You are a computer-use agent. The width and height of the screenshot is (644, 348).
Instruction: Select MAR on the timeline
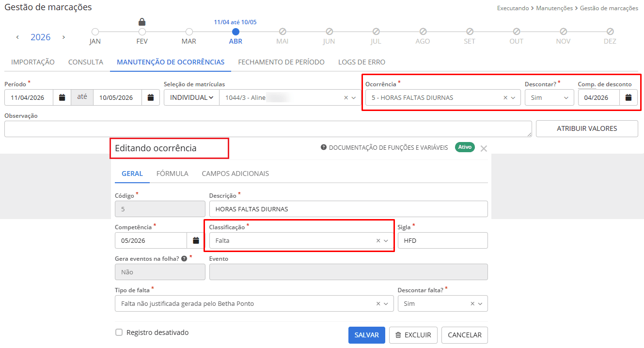click(x=189, y=32)
